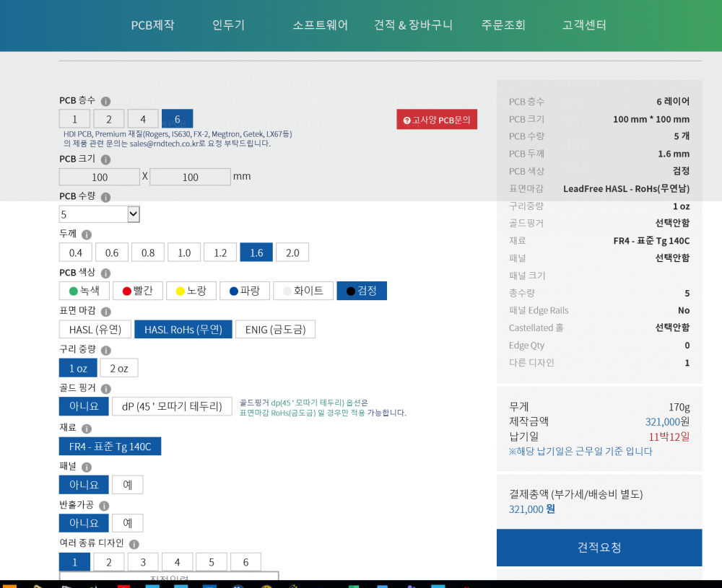Go to 고객센터 menu item

584,25
